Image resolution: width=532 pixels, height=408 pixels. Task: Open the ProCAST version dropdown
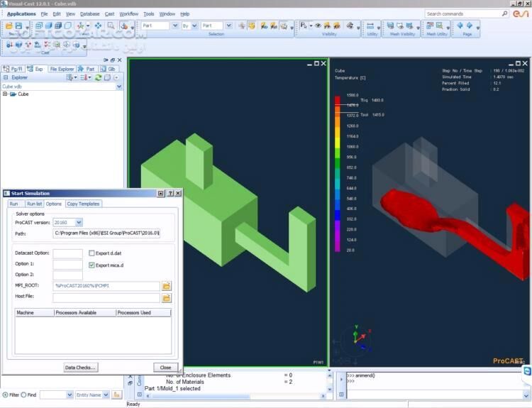[79, 222]
